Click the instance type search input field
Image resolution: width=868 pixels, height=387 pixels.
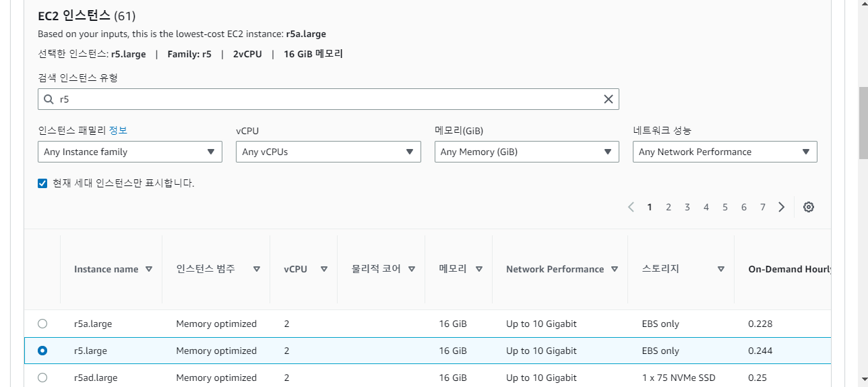(x=323, y=99)
